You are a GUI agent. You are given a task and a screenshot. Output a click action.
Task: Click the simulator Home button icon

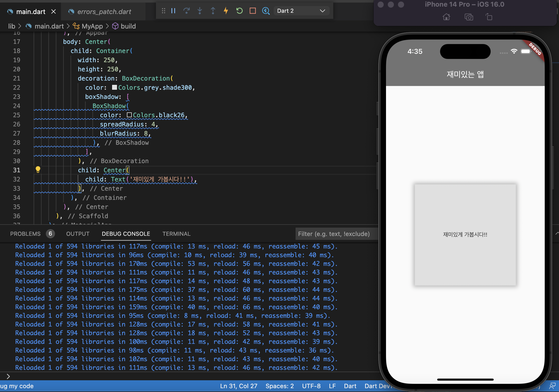tap(446, 17)
